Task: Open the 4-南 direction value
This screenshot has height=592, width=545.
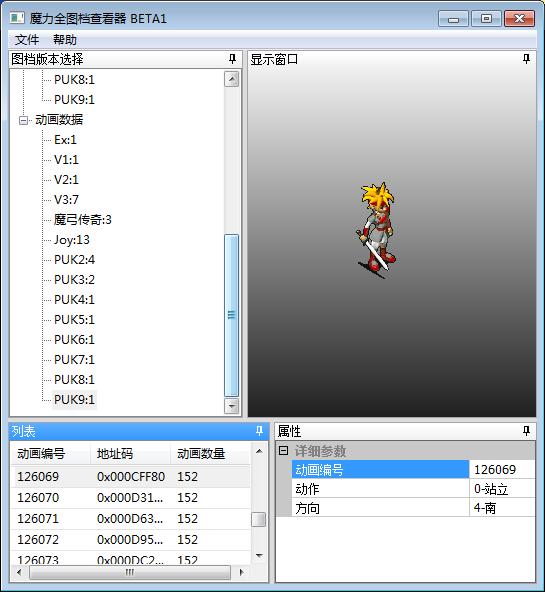Action: [x=502, y=508]
